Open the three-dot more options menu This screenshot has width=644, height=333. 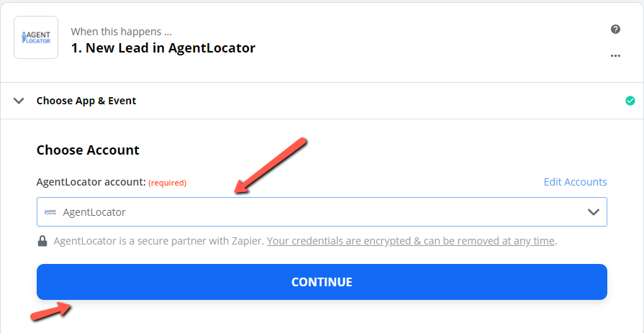click(615, 56)
